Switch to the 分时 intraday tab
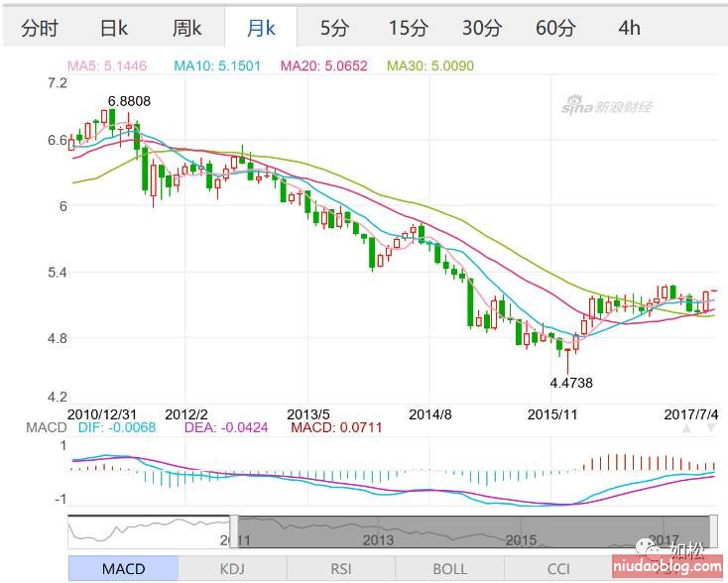728x583 pixels. [x=40, y=29]
